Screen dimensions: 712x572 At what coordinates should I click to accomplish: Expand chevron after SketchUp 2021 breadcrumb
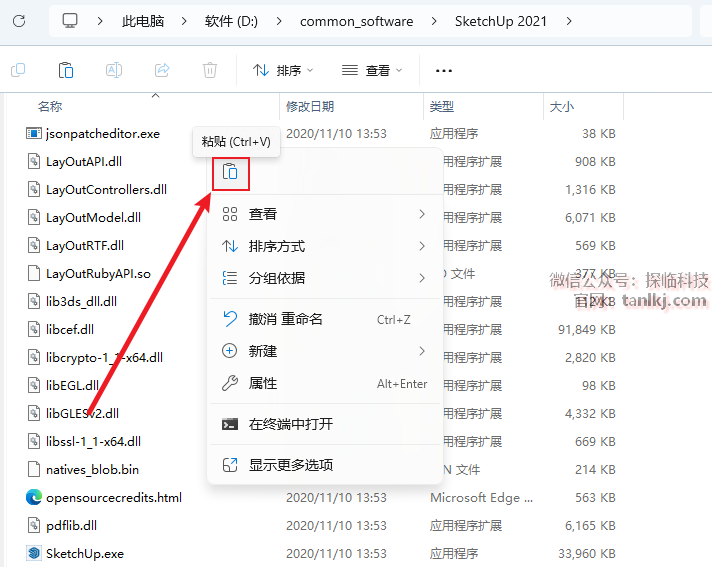pyautogui.click(x=569, y=21)
